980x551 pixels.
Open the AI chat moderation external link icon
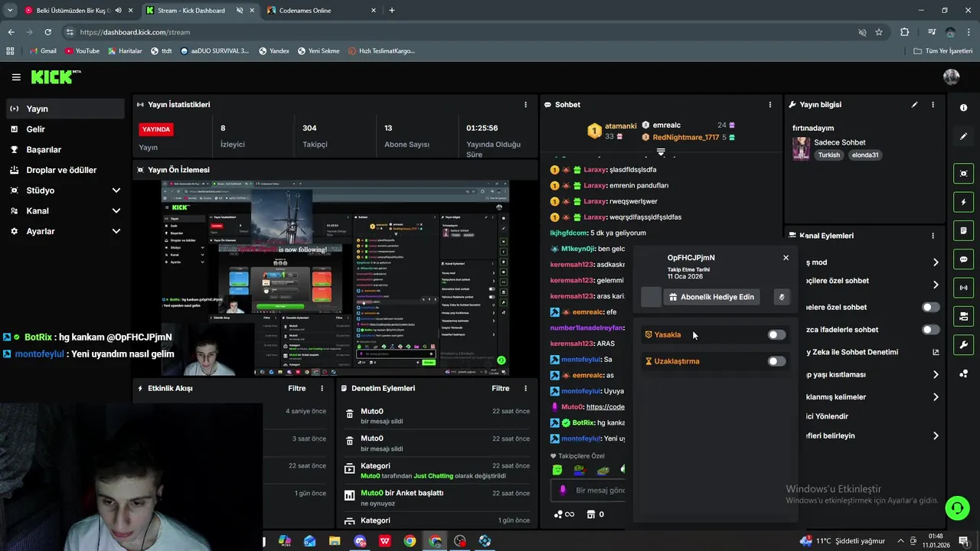tap(936, 352)
